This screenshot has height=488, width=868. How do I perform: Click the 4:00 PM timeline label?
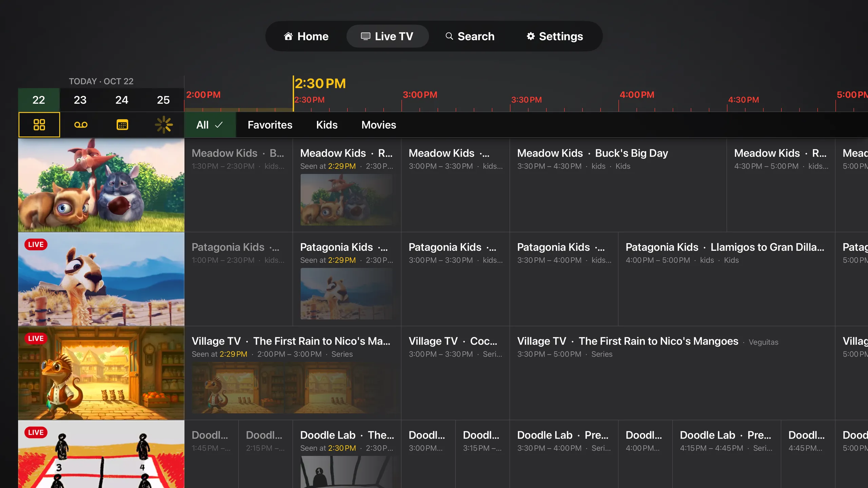637,95
